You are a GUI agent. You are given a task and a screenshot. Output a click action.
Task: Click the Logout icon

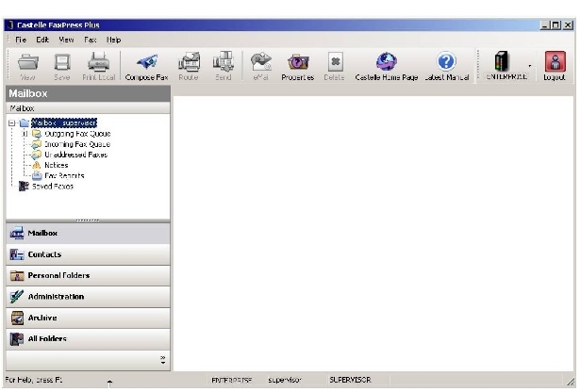tap(555, 61)
